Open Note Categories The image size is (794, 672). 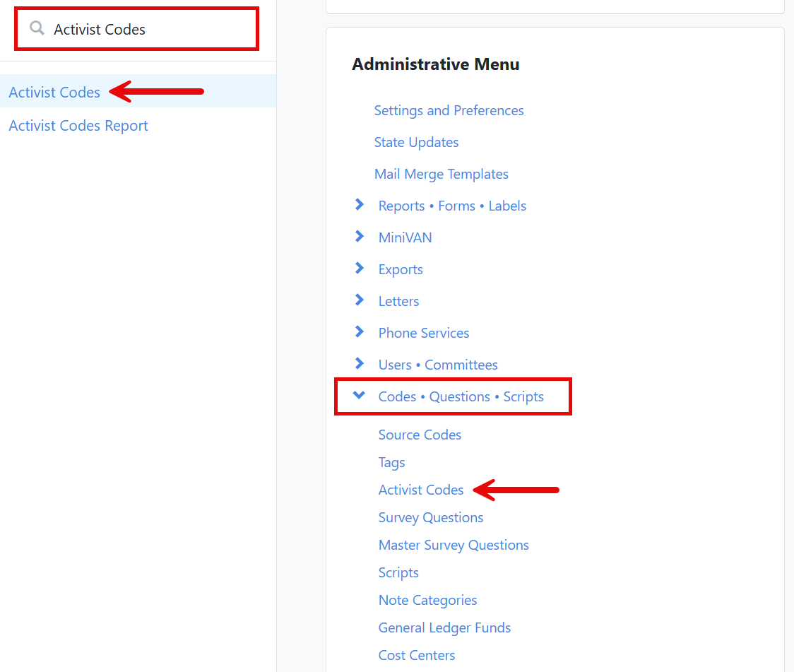pyautogui.click(x=428, y=601)
